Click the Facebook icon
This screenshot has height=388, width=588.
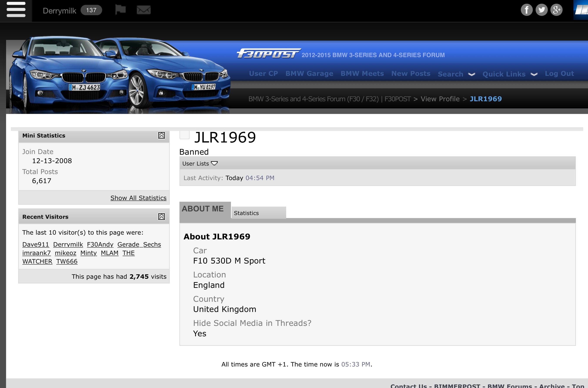(x=527, y=10)
